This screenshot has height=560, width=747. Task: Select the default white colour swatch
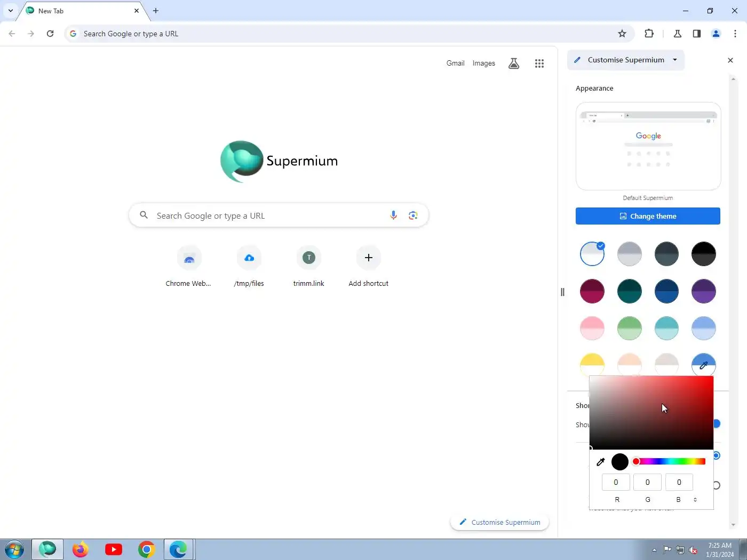(592, 254)
